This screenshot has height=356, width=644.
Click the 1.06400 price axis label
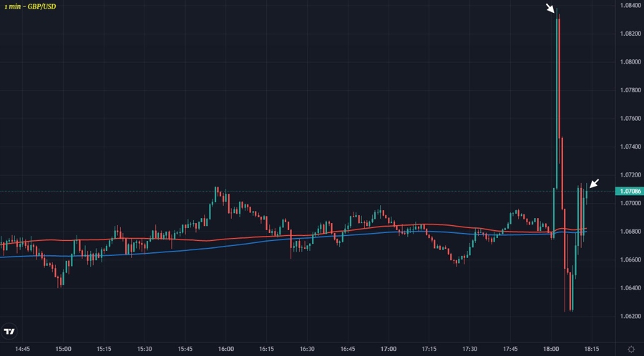[x=630, y=288]
